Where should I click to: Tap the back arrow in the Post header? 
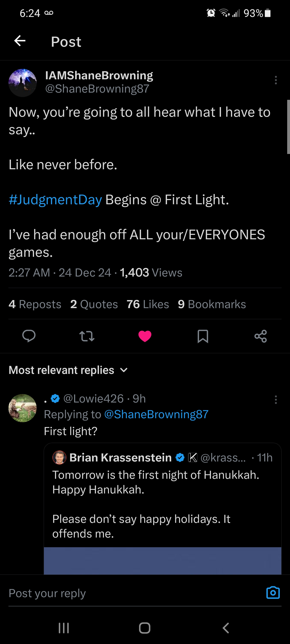[x=20, y=41]
